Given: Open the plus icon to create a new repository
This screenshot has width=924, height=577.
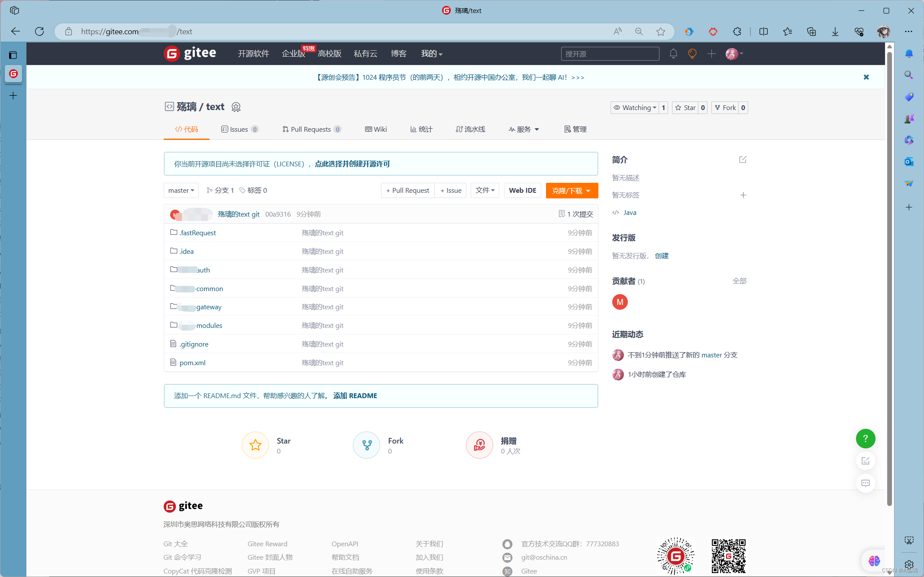Looking at the screenshot, I should pos(711,53).
